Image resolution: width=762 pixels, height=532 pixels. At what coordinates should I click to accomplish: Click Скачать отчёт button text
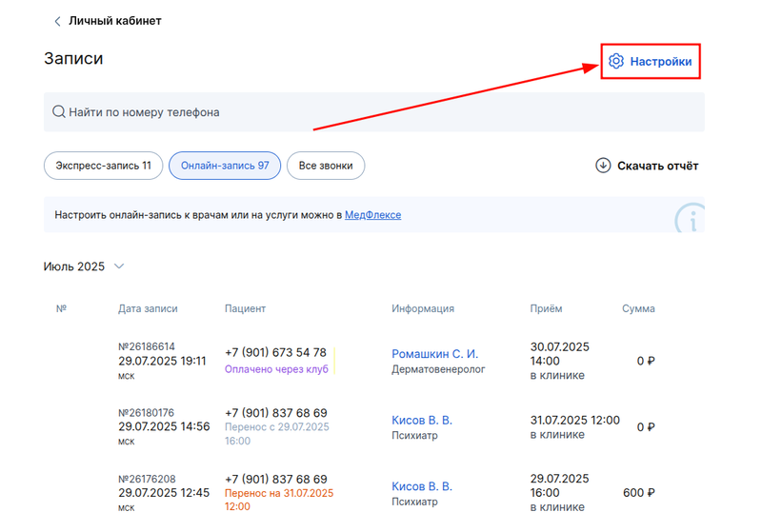coord(657,166)
